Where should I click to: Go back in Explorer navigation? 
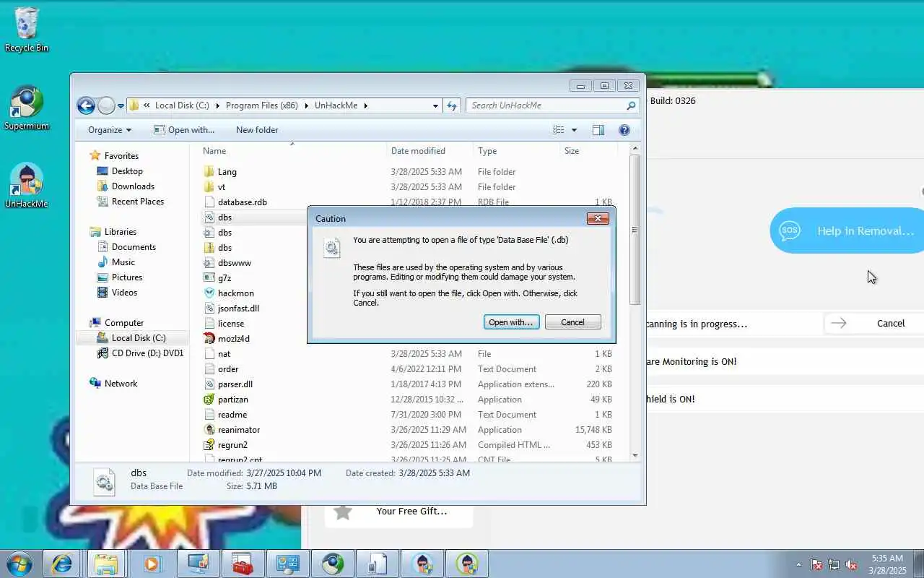[x=86, y=105]
